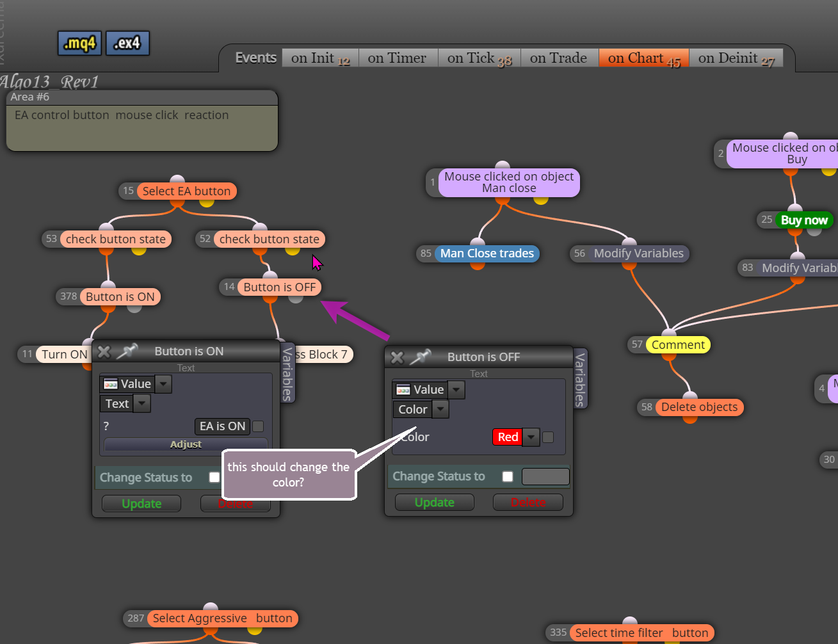Tick the checkbox beside EA is ON

(x=258, y=426)
